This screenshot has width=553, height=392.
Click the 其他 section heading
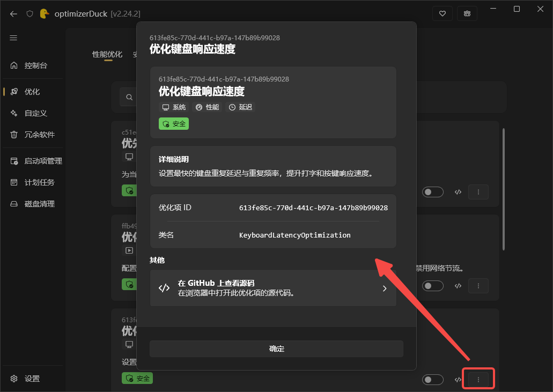point(157,260)
